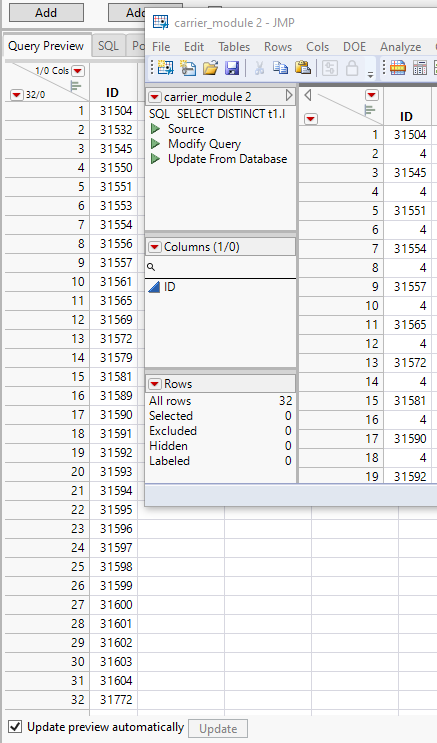The image size is (437, 743).
Task: Click cell 31592 in JMP table row 19
Action: (410, 476)
